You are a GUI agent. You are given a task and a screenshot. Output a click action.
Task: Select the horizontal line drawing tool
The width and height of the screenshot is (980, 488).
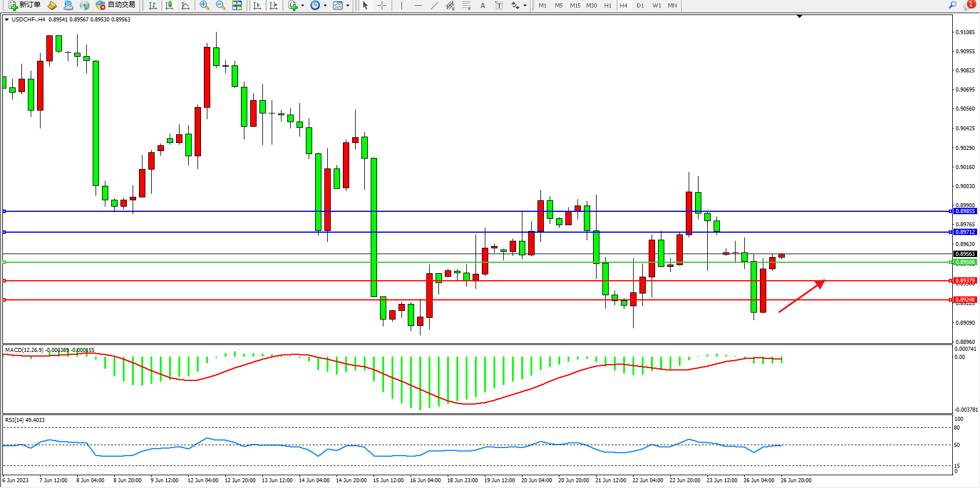(x=418, y=6)
